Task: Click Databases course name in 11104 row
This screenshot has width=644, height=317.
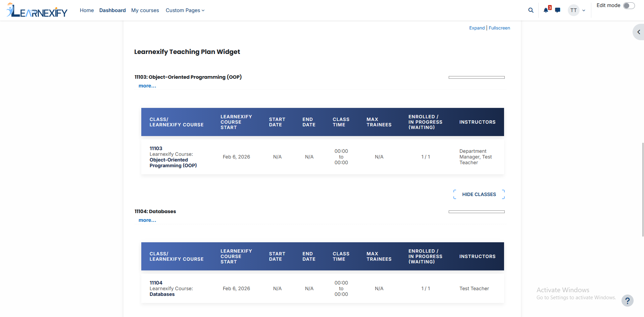Action: (162, 294)
